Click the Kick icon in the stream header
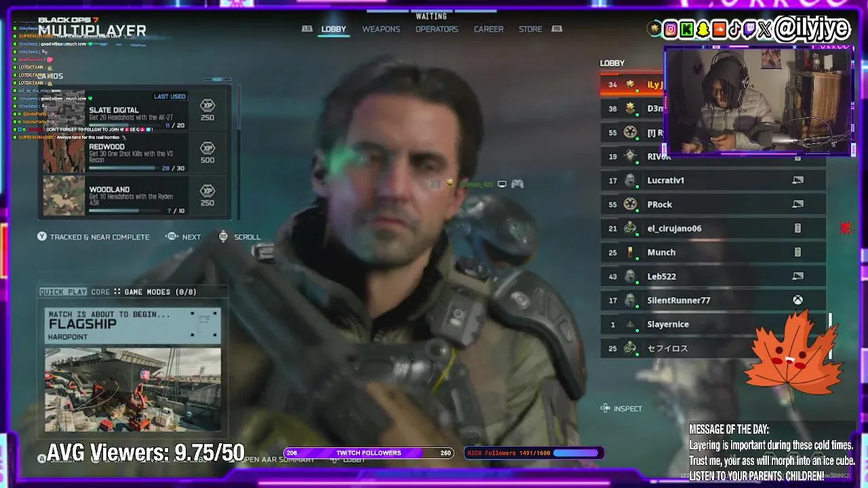Viewport: 868px width, 488px height. [x=687, y=29]
